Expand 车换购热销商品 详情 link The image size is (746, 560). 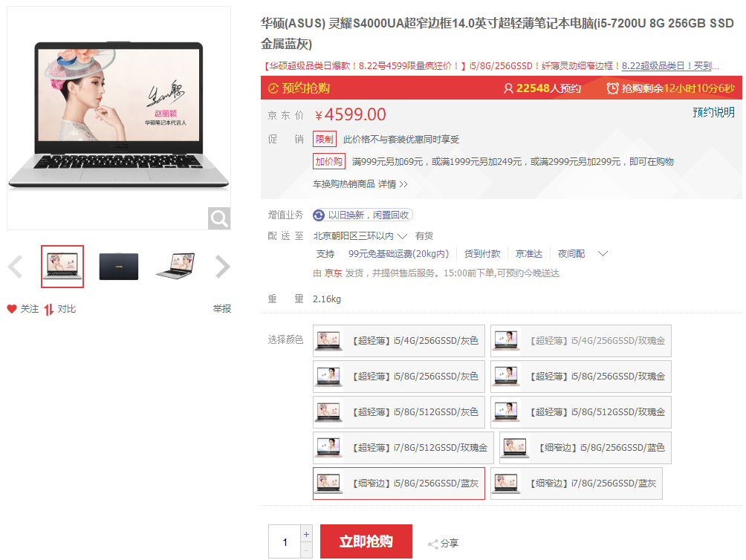point(360,184)
